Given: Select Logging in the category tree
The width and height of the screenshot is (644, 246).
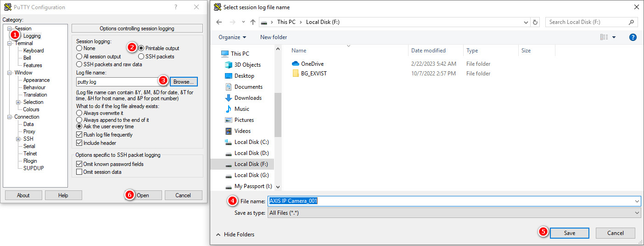Looking at the screenshot, I should pyautogui.click(x=32, y=36).
